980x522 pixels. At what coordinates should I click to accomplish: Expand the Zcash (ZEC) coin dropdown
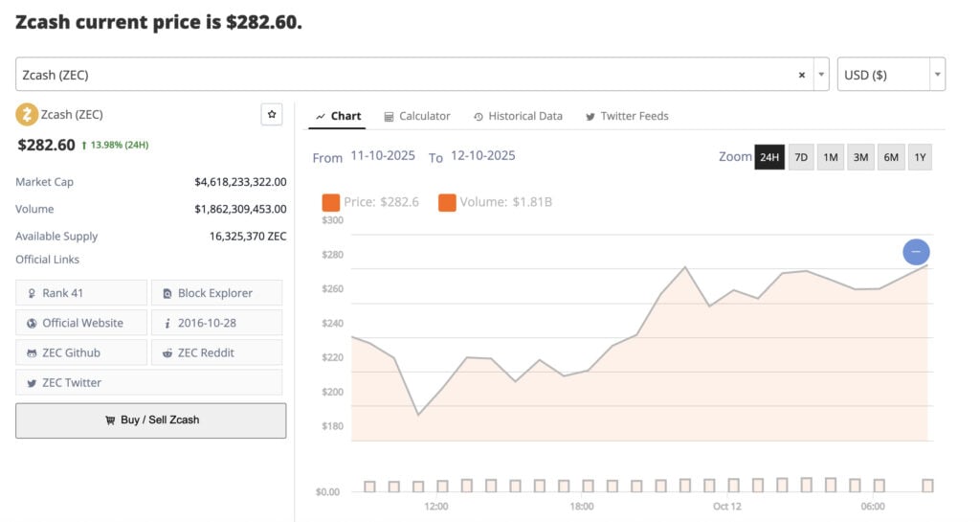(x=821, y=75)
